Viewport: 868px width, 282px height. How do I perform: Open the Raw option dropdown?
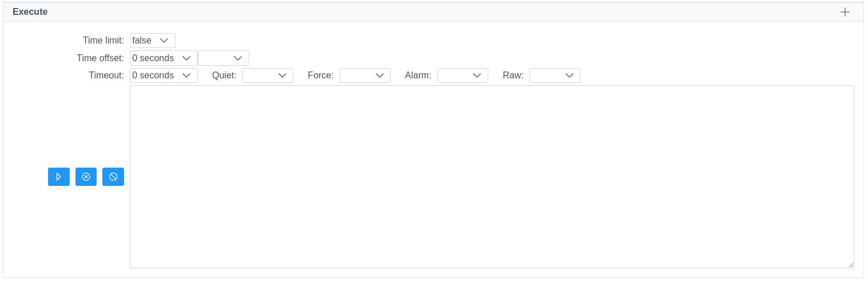click(555, 76)
